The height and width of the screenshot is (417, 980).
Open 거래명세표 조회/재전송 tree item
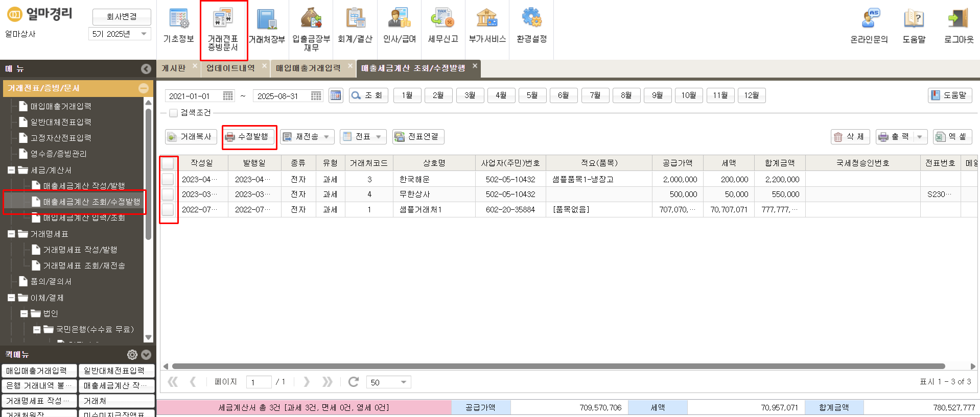tap(84, 265)
